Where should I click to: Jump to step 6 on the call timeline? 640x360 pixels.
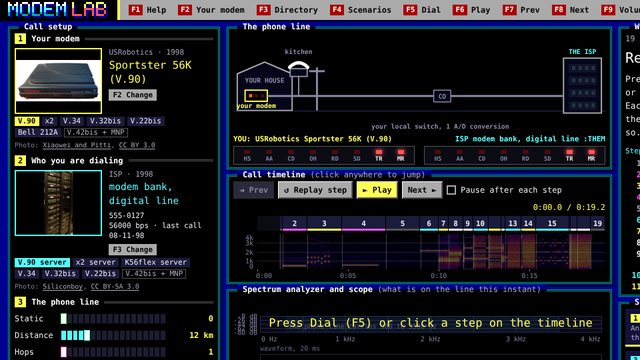point(429,224)
